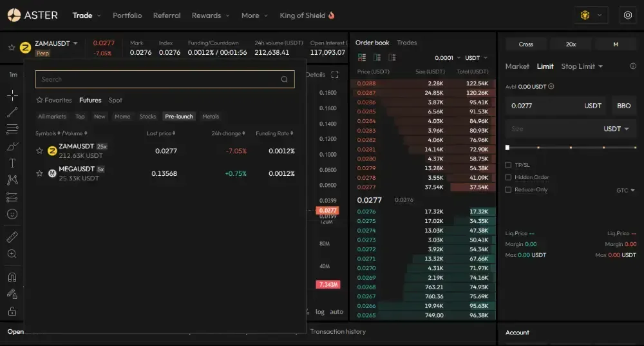Select the pattern drawing tool

(12, 180)
